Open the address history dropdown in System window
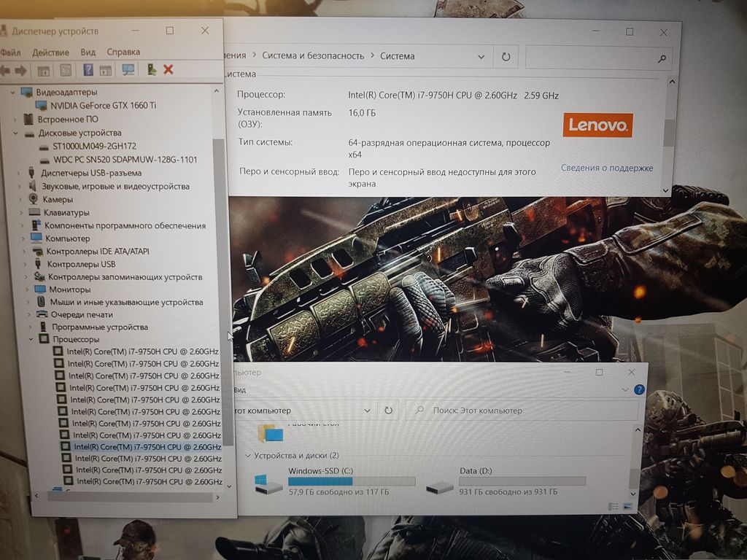Viewport: 747px width, 560px height. pos(481,57)
